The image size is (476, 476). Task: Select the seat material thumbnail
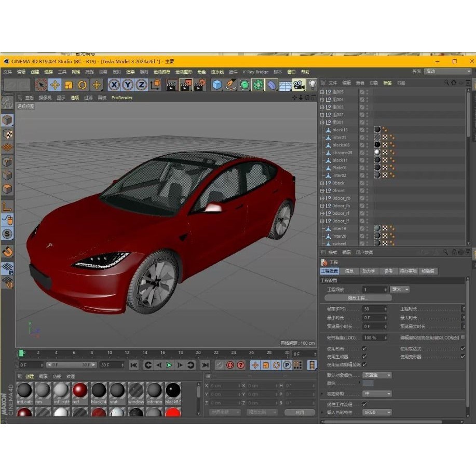[117, 390]
